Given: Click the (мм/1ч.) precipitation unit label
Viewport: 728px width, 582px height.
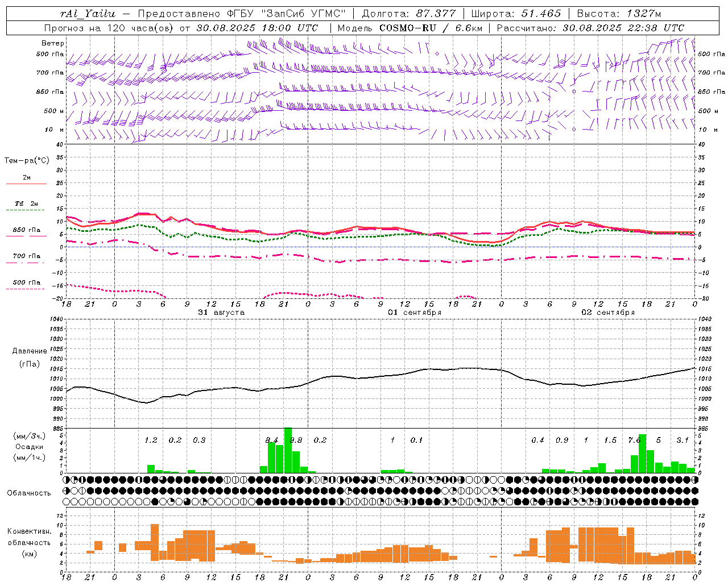Looking at the screenshot, I should (29, 458).
